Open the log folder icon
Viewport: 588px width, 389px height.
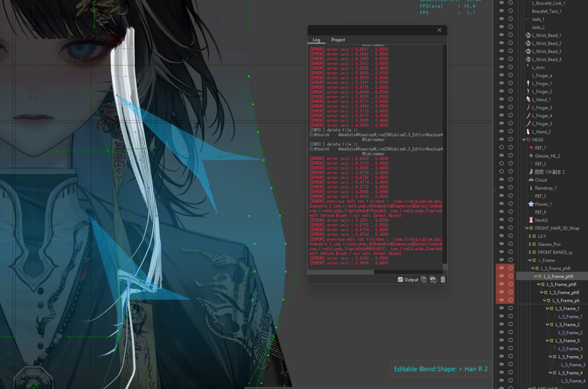point(433,280)
